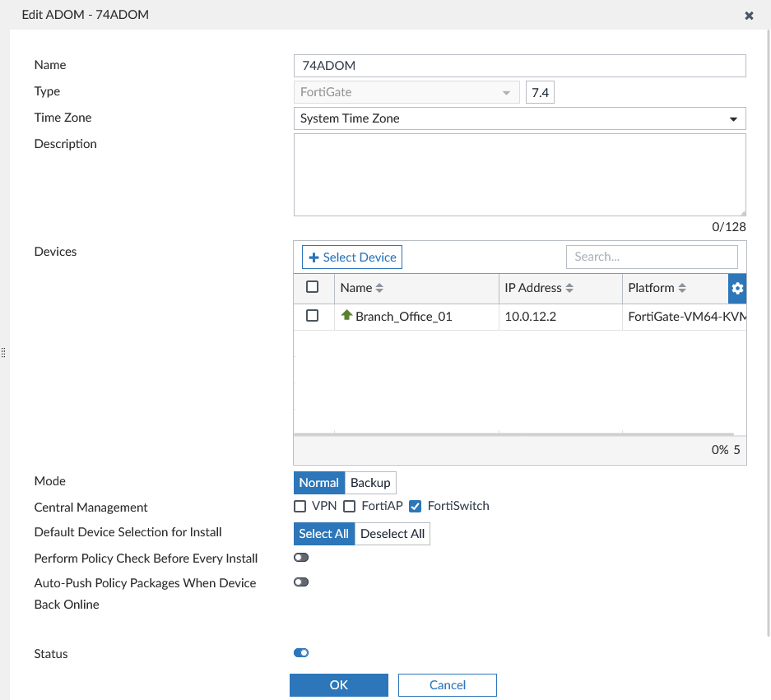Image resolution: width=771 pixels, height=700 pixels.
Task: Click the plus icon on Select Device
Action: click(x=314, y=257)
